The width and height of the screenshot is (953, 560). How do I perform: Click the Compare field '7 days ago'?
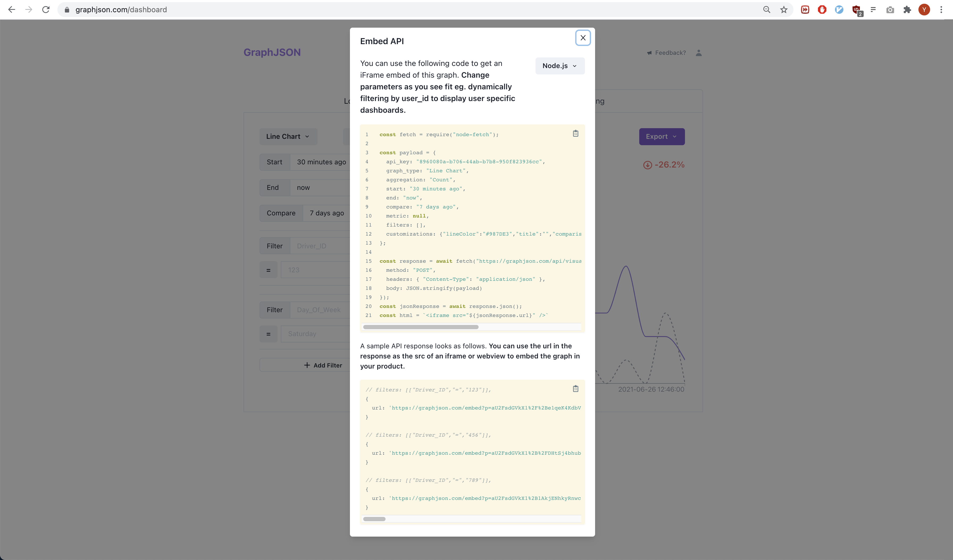(327, 213)
